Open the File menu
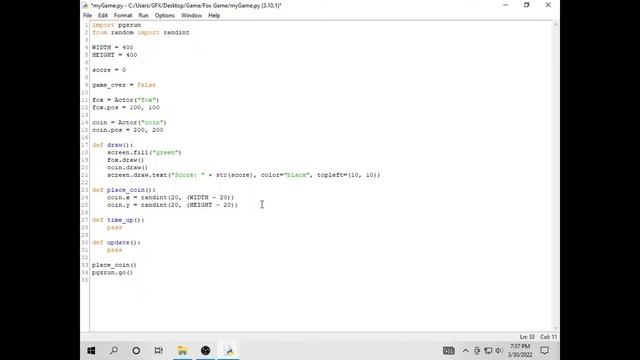Viewport: 640px width, 360px height. click(87, 16)
